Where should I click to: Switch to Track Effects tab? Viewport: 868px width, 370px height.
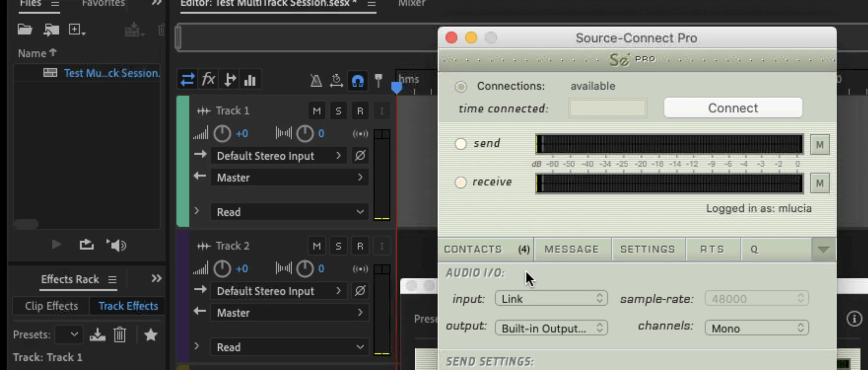[128, 306]
